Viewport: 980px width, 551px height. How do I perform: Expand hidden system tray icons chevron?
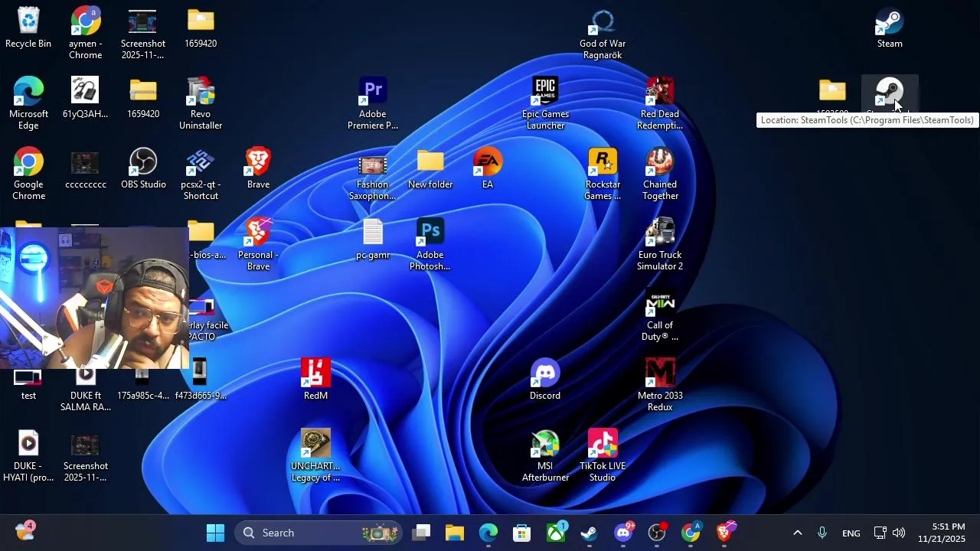(x=797, y=533)
